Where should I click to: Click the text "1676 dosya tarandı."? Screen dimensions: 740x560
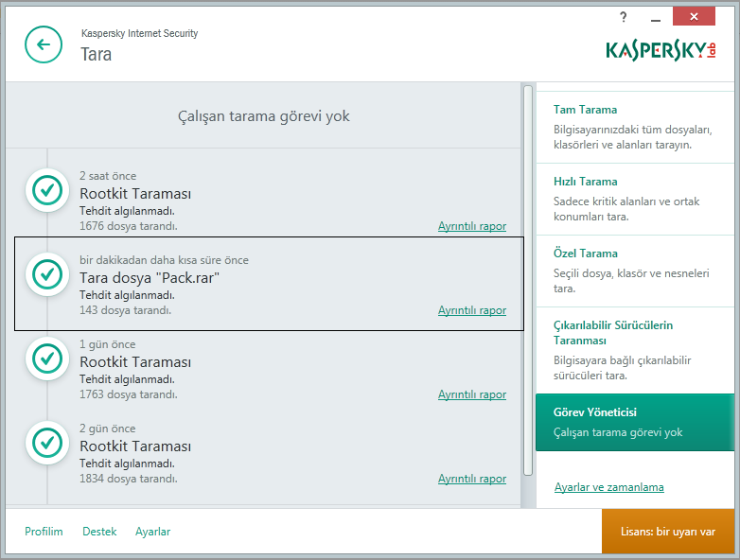tap(129, 226)
